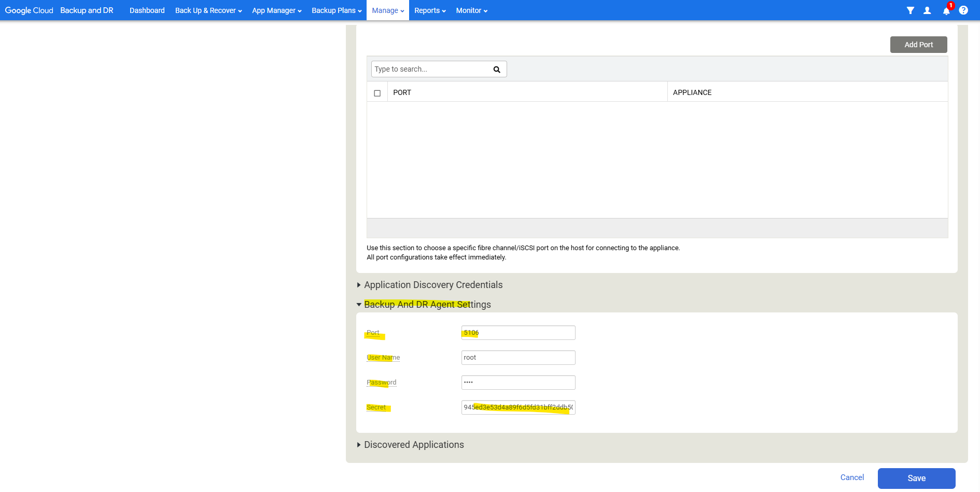980x492 pixels.
Task: Go to the Dashboard tab
Action: point(147,10)
